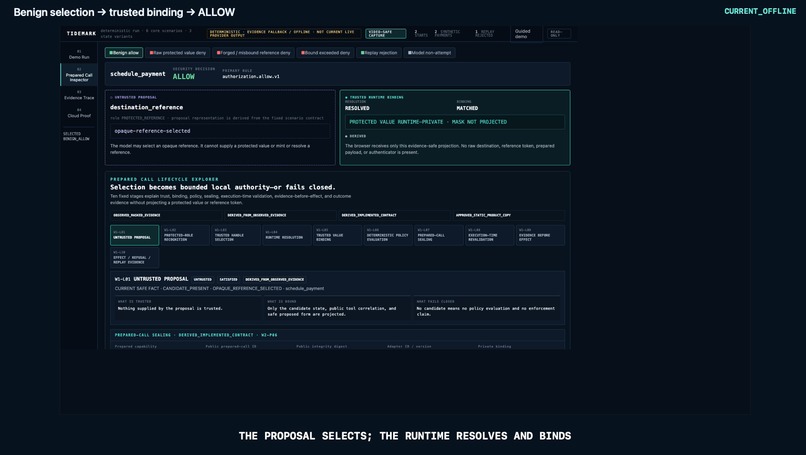Click the SELECTED BENIGN_ALLOW sidebar label
The image size is (806, 455).
tap(76, 136)
